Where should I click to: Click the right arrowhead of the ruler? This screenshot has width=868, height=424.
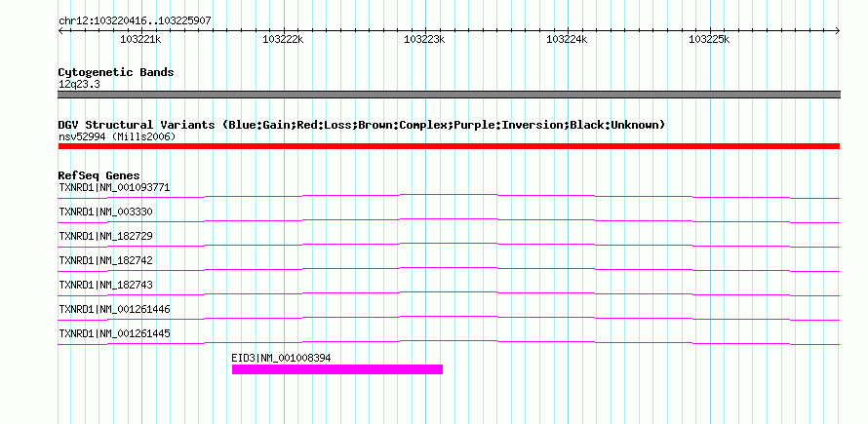[x=838, y=31]
